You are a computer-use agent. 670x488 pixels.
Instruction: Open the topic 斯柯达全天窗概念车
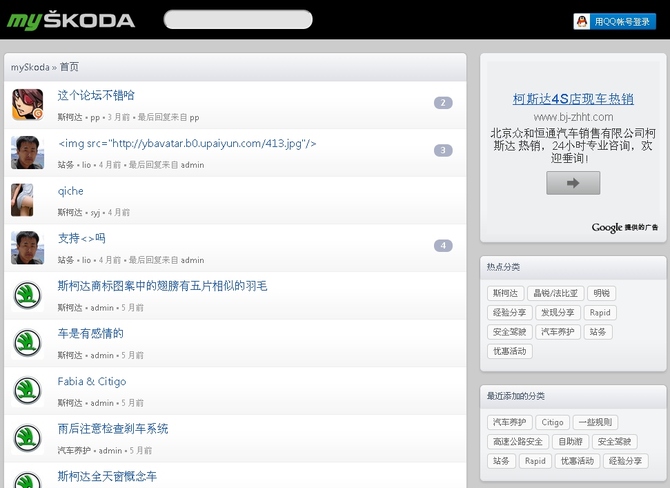click(107, 476)
